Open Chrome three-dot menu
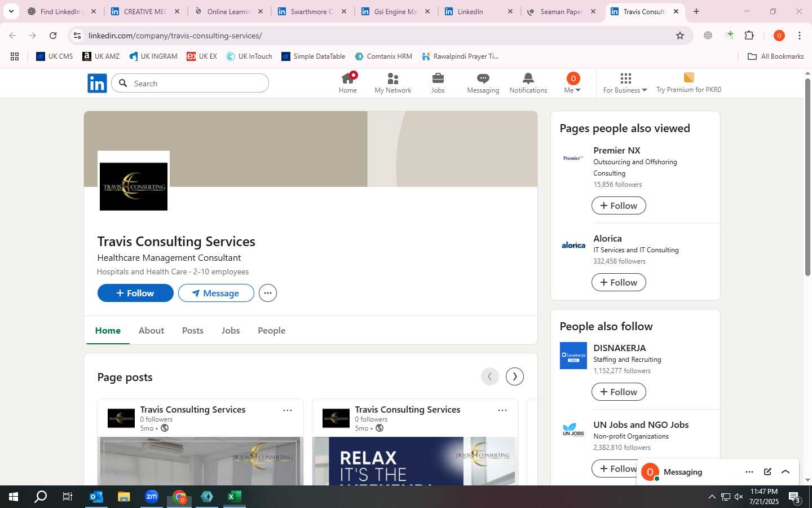Viewport: 812px width, 508px height. pos(800,36)
